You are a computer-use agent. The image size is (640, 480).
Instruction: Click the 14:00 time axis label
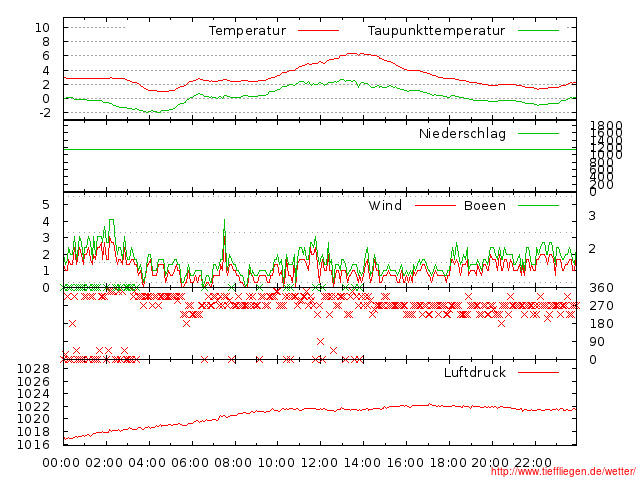pos(362,463)
